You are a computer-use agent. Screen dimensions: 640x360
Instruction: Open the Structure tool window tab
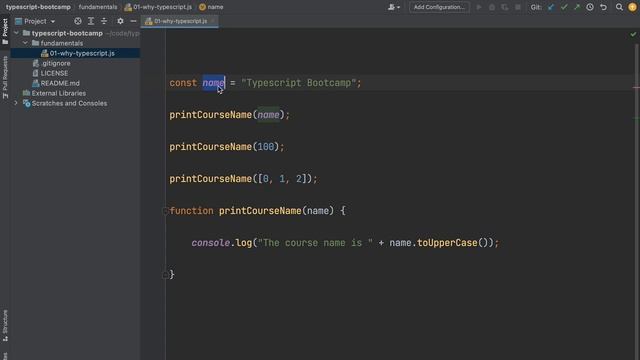pyautogui.click(x=5, y=325)
